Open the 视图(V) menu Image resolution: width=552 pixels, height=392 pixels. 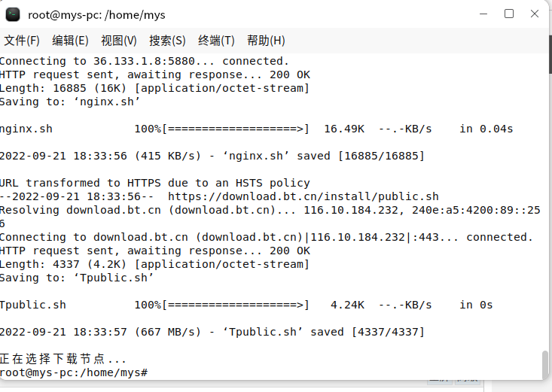119,41
